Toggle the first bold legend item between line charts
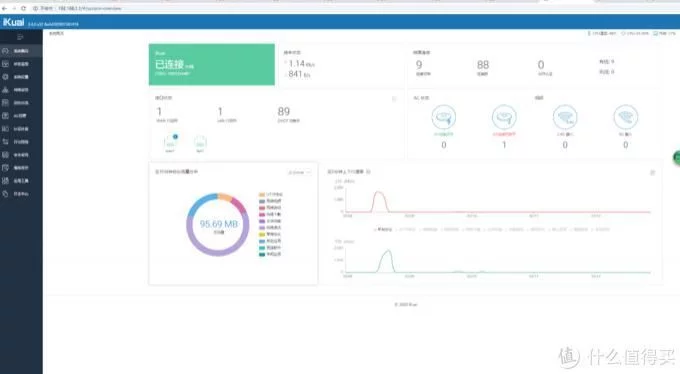Viewport: 680px width, 374px height. [383, 229]
